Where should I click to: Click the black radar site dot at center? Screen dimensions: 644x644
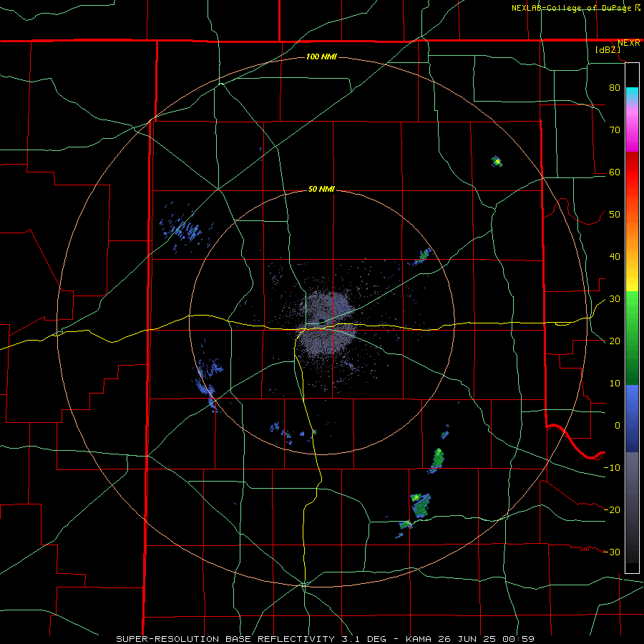tap(321, 321)
